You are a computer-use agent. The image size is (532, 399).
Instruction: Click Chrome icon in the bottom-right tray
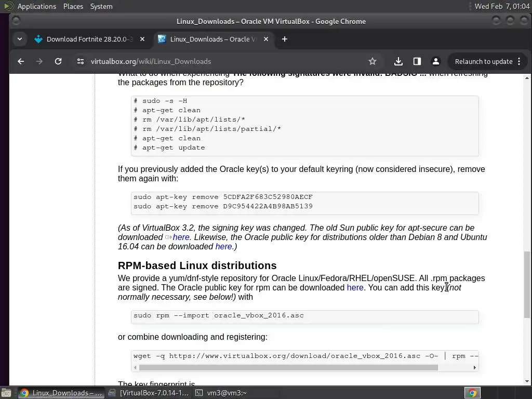(472, 393)
